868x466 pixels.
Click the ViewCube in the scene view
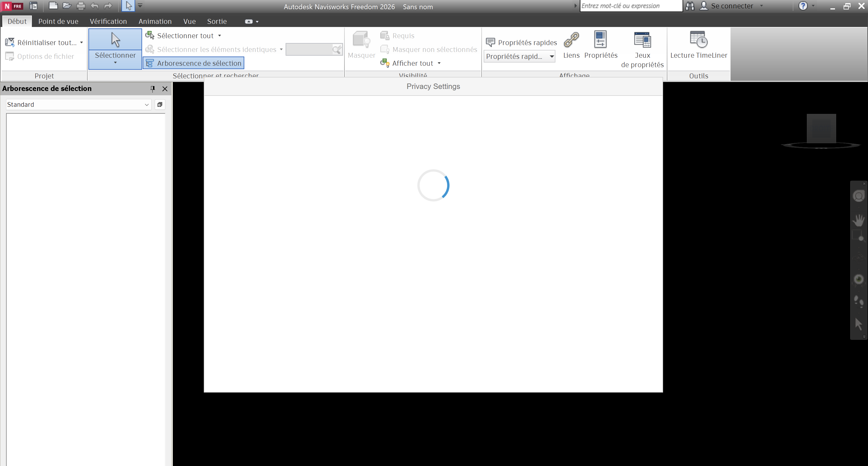[821, 129]
